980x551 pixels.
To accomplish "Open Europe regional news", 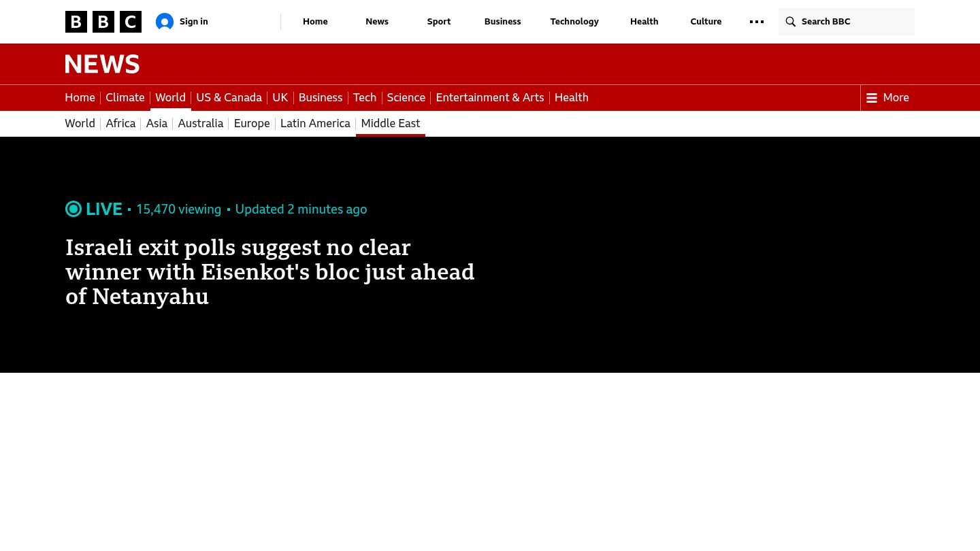I will [x=252, y=124].
